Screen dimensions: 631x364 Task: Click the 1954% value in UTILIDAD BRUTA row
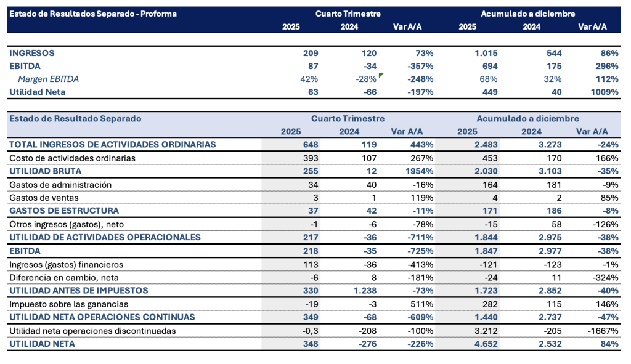point(419,171)
